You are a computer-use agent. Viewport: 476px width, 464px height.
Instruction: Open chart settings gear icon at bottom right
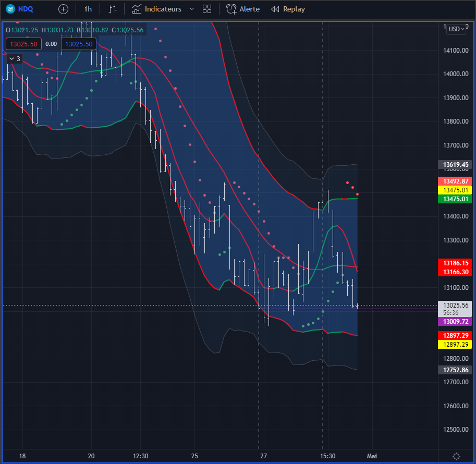pyautogui.click(x=457, y=456)
